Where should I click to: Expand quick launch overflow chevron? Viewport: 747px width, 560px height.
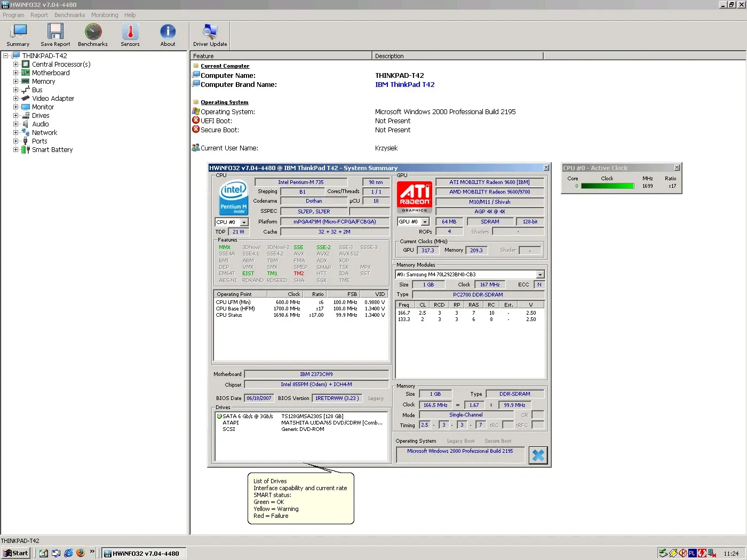pyautogui.click(x=92, y=551)
